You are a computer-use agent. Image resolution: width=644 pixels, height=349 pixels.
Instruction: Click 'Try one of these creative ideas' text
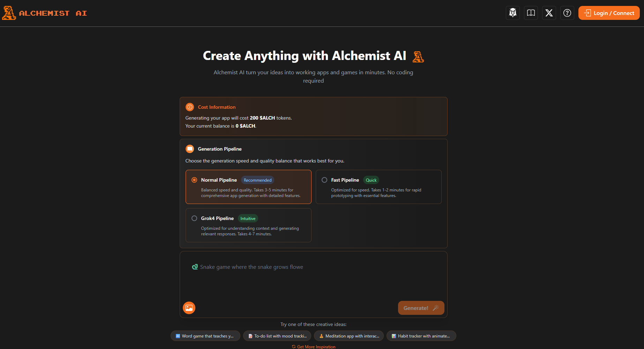pyautogui.click(x=313, y=324)
